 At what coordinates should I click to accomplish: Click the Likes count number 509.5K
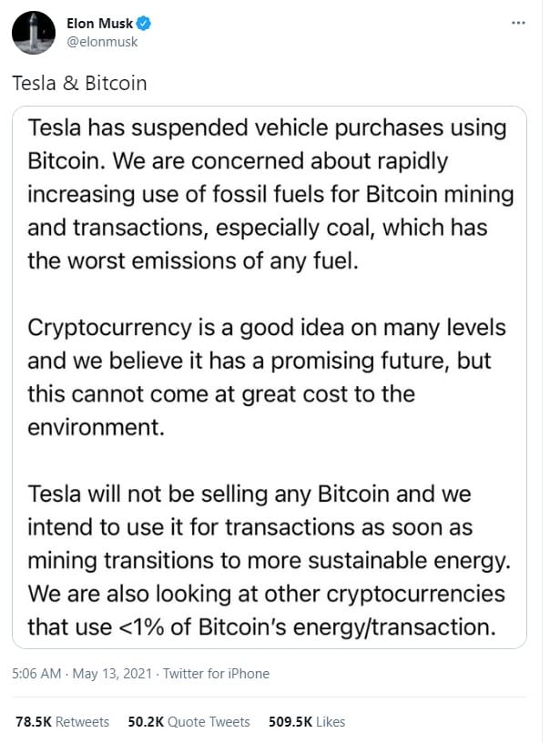(290, 722)
